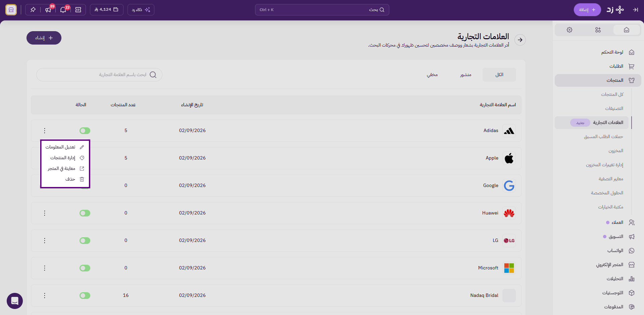The image size is (644, 315).
Task: Switch to the مخفي filter tab
Action: [432, 75]
